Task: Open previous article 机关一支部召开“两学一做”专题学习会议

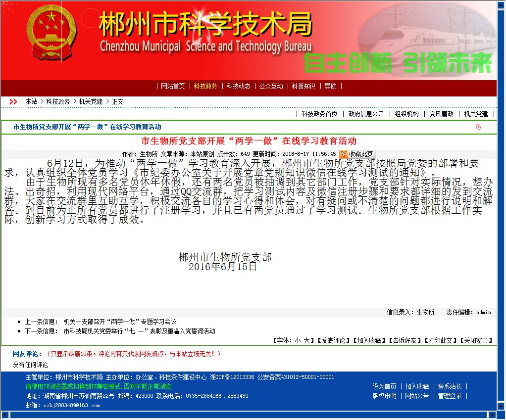Action: [x=120, y=322]
